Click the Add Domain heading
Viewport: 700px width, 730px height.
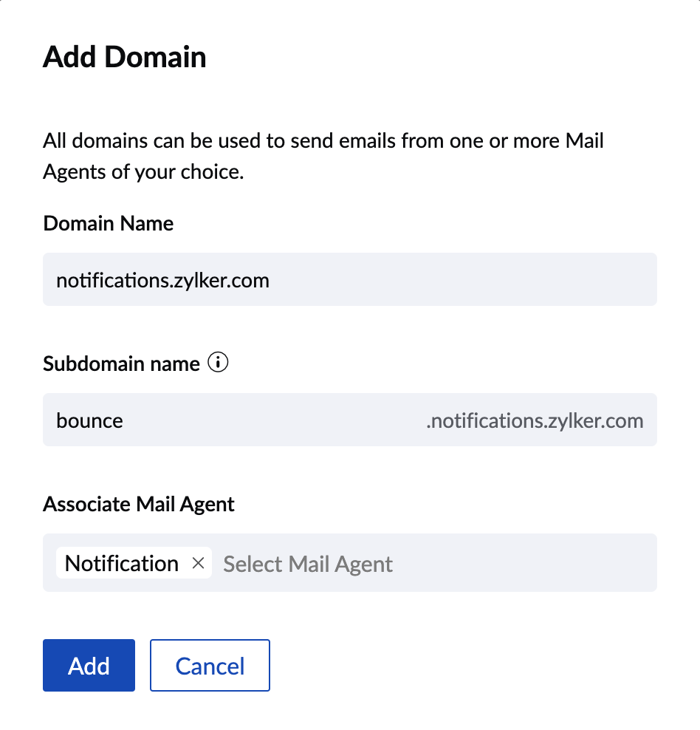(124, 57)
